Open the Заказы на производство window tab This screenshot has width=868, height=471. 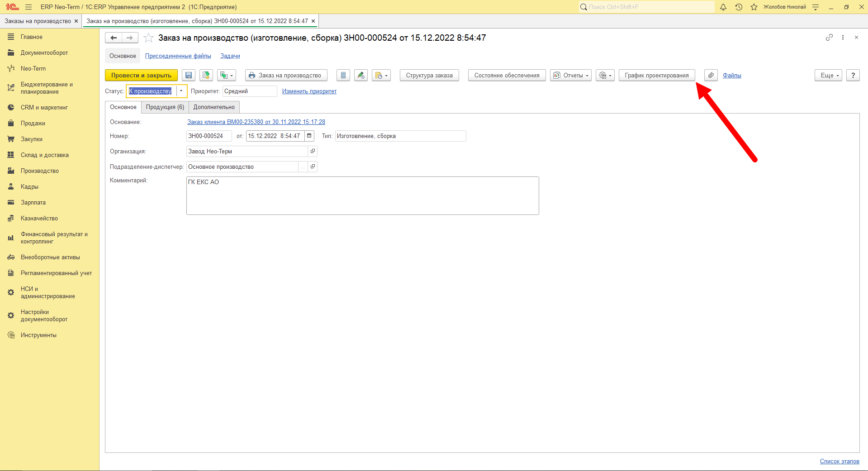(38, 21)
